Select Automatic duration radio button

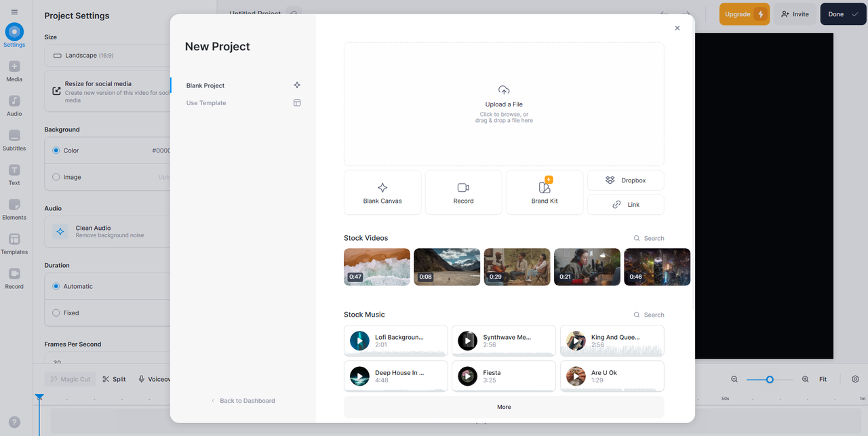coord(56,286)
